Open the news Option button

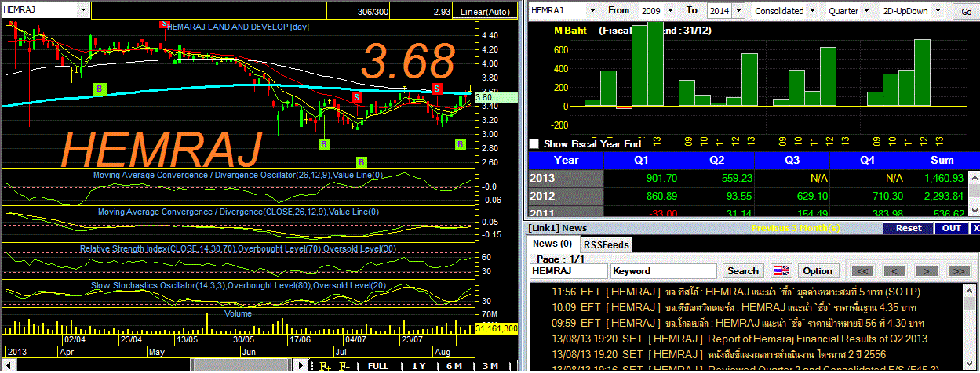click(x=818, y=270)
